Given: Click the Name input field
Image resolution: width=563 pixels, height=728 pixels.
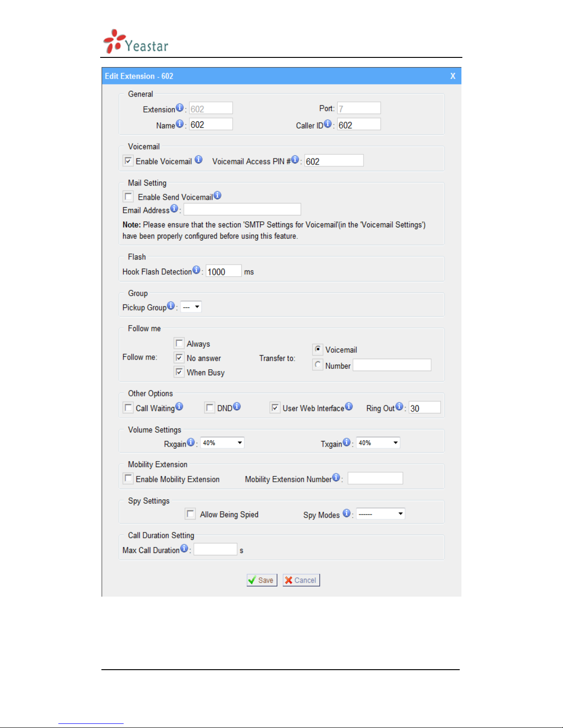Looking at the screenshot, I should 211,124.
